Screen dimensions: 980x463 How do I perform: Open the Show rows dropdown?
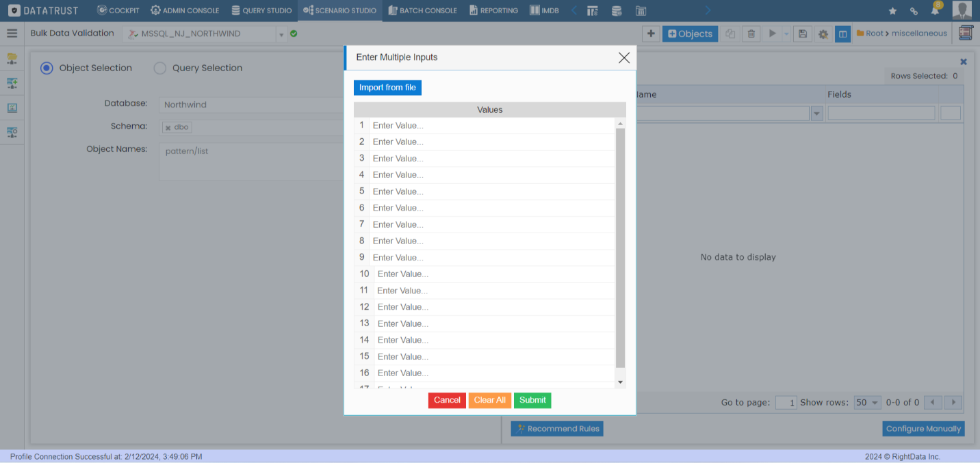867,402
